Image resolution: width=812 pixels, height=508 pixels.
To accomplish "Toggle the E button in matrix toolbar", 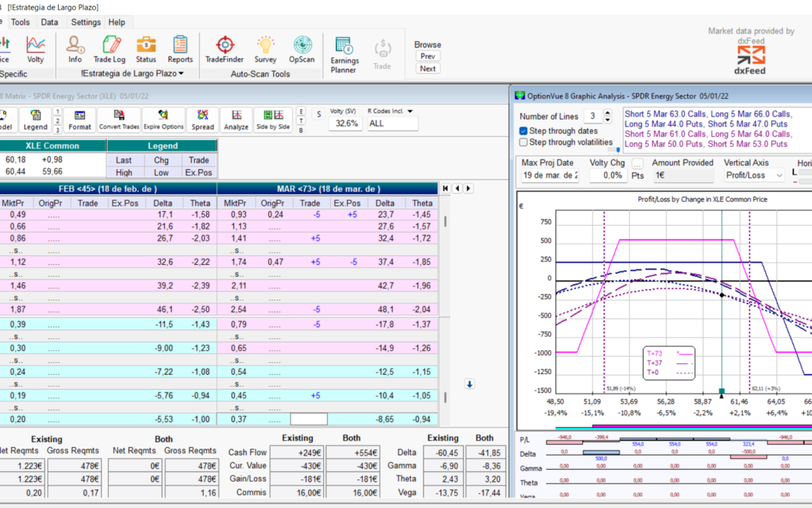I will tap(301, 111).
